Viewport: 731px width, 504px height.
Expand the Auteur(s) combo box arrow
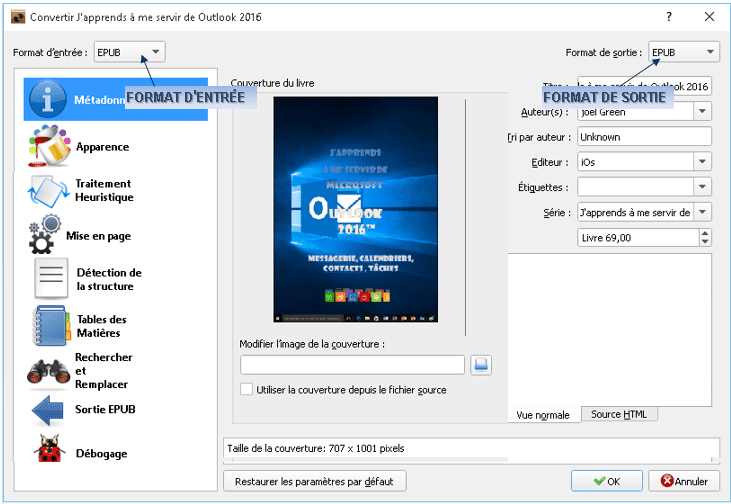702,111
